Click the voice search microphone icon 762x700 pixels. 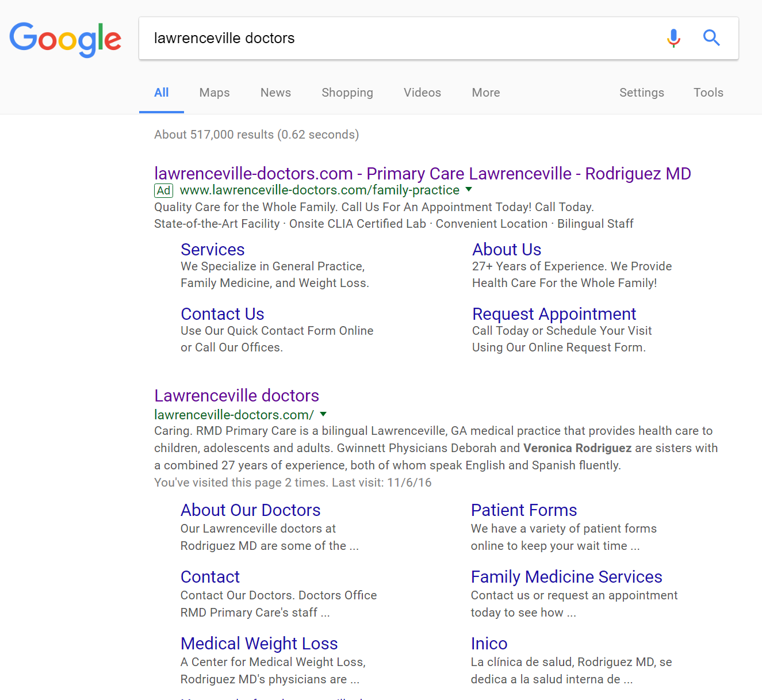pos(673,38)
